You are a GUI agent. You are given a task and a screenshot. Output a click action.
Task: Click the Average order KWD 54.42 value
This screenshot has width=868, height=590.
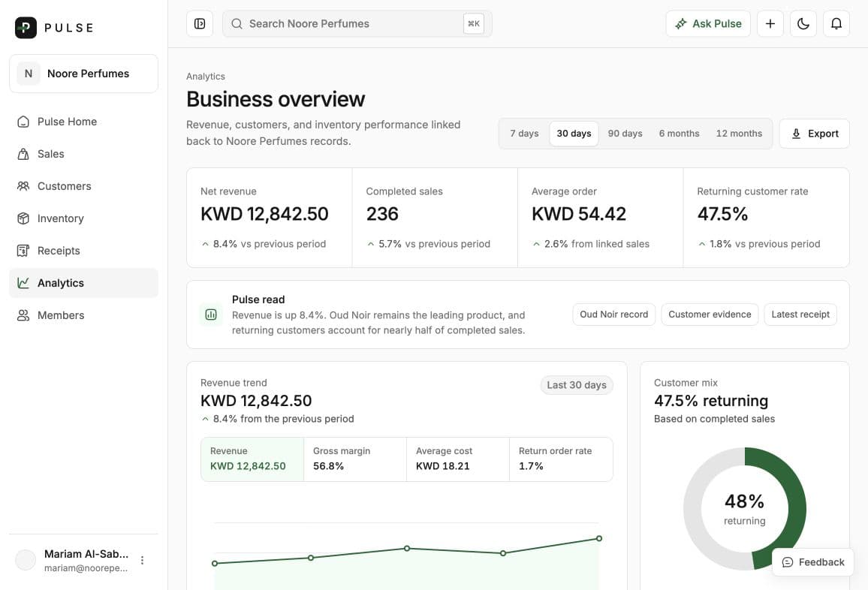(x=578, y=214)
